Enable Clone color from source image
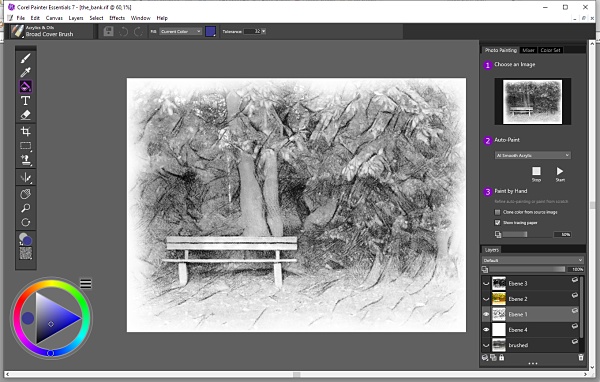The width and height of the screenshot is (600, 382). point(497,212)
